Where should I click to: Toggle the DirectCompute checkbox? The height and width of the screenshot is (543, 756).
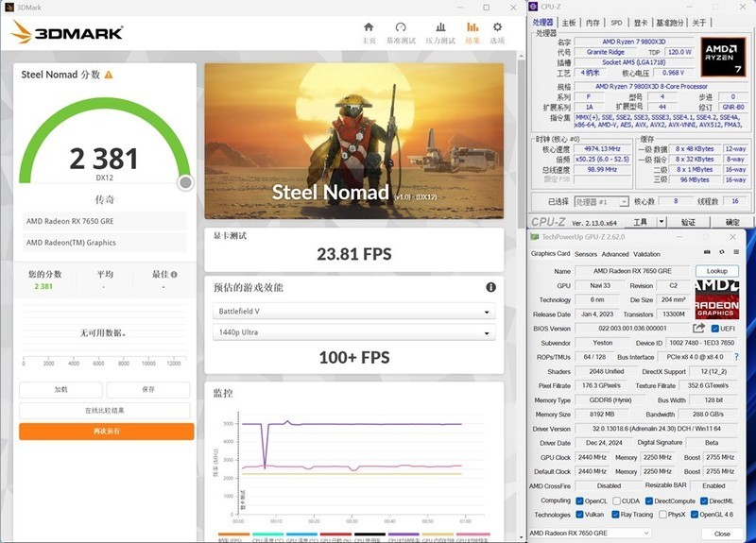coord(649,501)
